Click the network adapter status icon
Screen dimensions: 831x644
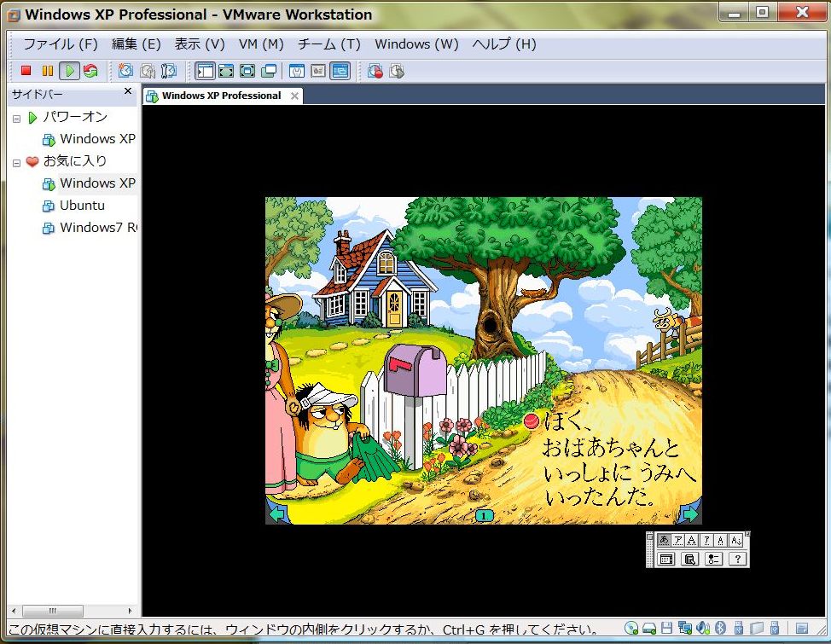point(685,628)
